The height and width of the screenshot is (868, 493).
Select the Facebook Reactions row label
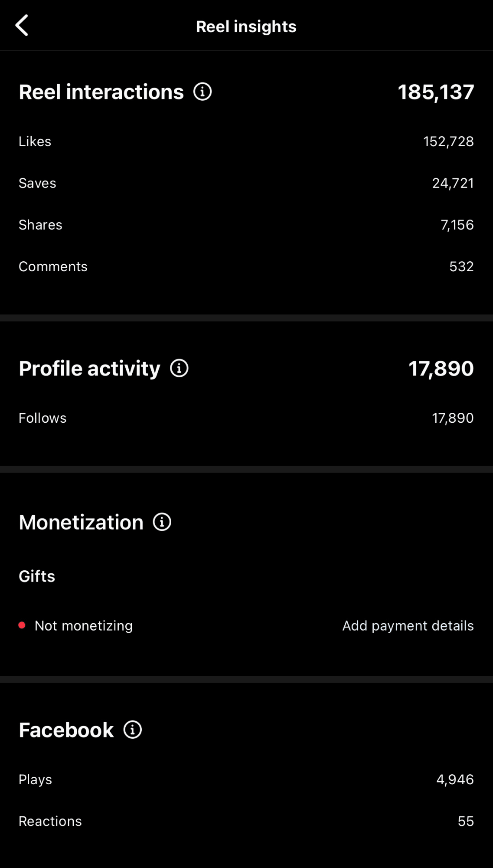[x=50, y=821]
